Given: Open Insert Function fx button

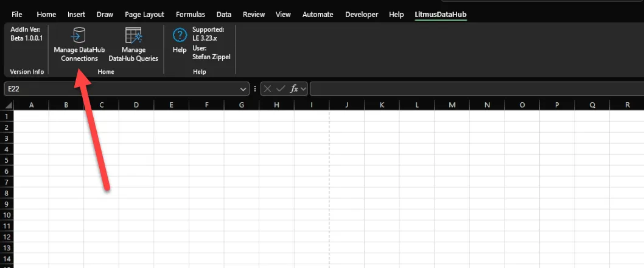Looking at the screenshot, I should [294, 89].
